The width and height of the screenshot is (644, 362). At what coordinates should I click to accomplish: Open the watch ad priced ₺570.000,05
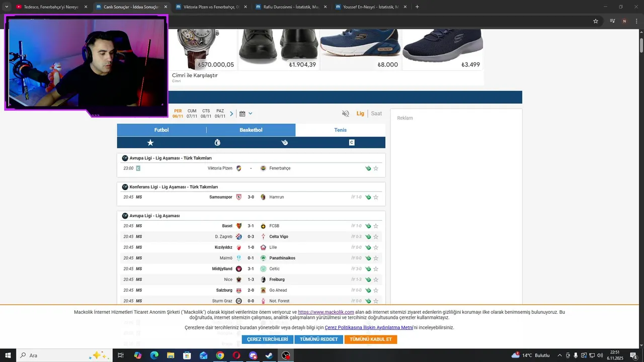204,49
